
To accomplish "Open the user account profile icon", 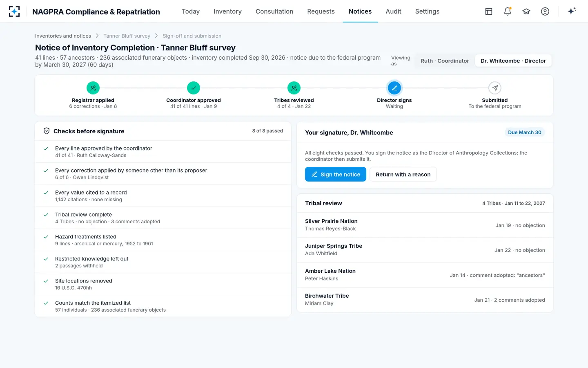I will tap(545, 11).
